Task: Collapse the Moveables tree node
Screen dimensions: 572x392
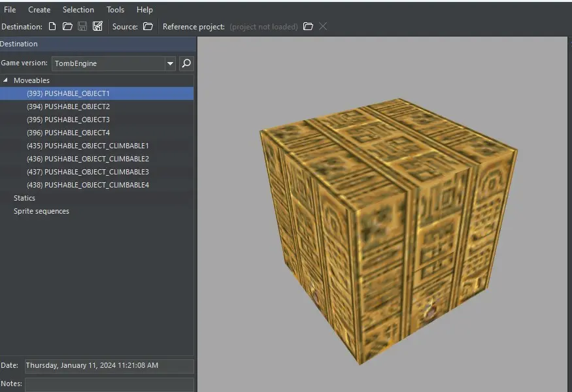Action: (6, 80)
